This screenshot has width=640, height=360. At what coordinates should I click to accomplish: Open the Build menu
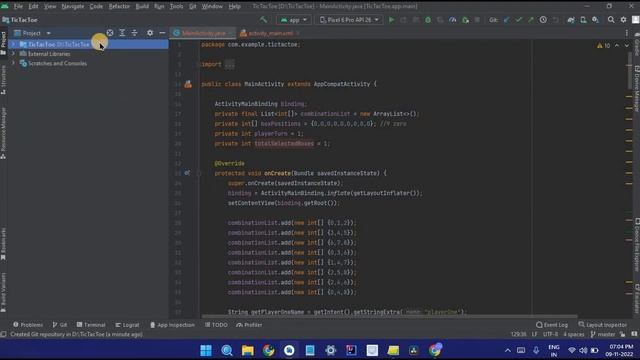142,7
